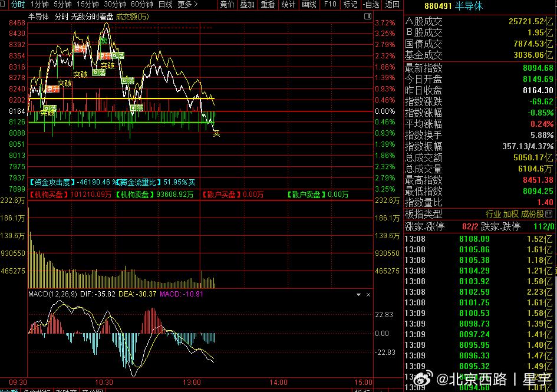Viewport: 557px width, 392px height.
Task: Click the list icon next to 成份股
Action: 549,215
